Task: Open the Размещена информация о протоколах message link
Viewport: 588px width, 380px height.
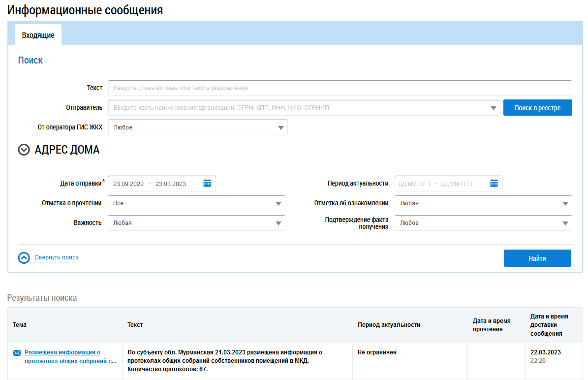Action: click(x=70, y=356)
